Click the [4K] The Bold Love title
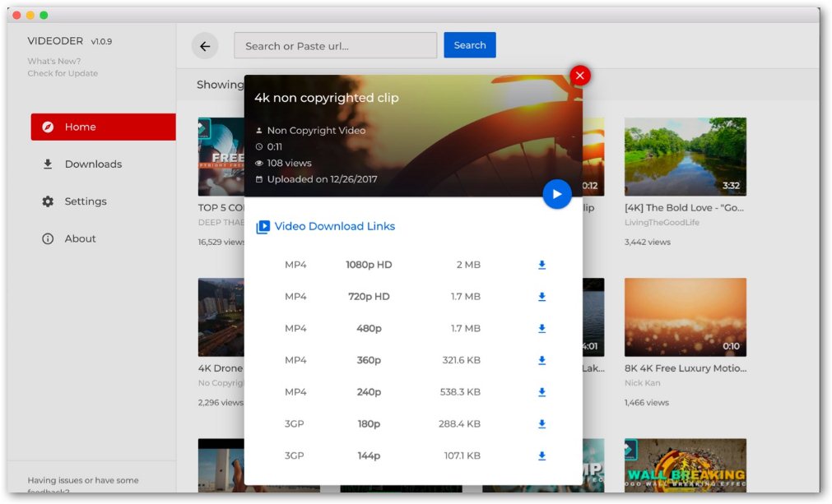This screenshot has height=504, width=832. [x=684, y=208]
